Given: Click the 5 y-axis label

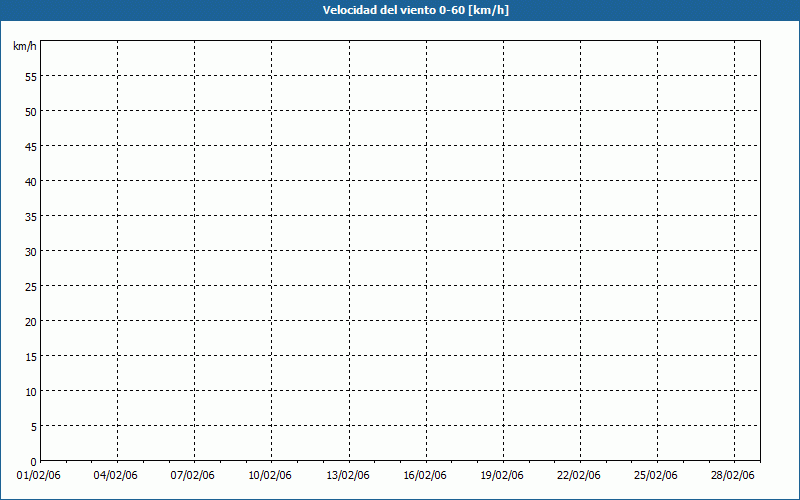Looking at the screenshot, I should click(34, 426).
